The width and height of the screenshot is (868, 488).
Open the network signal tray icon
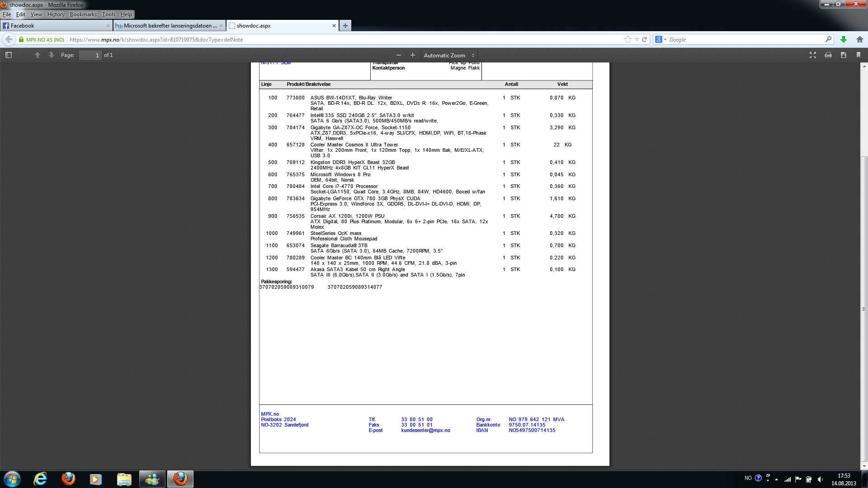point(788,479)
